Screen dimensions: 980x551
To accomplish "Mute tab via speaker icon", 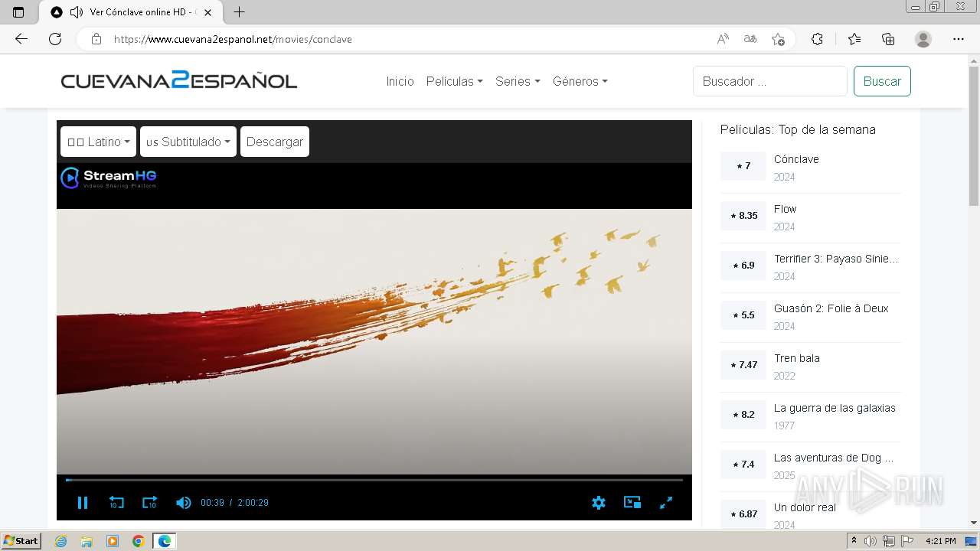I will (x=76, y=12).
